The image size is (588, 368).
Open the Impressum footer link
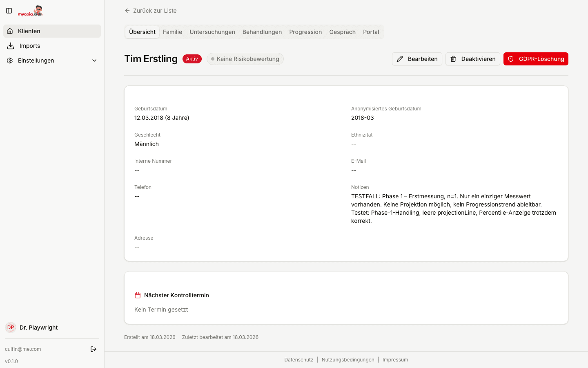pyautogui.click(x=395, y=360)
